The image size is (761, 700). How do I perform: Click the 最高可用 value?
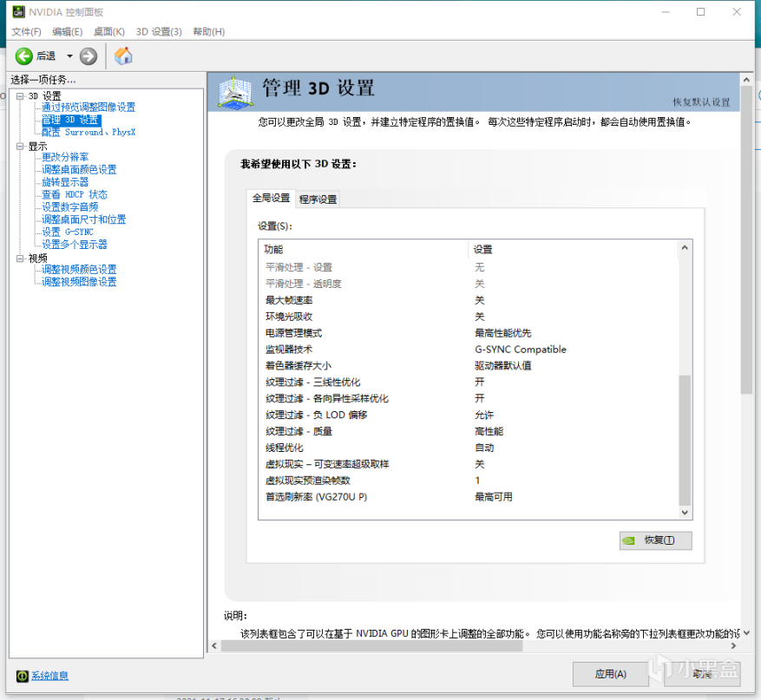[x=494, y=497]
